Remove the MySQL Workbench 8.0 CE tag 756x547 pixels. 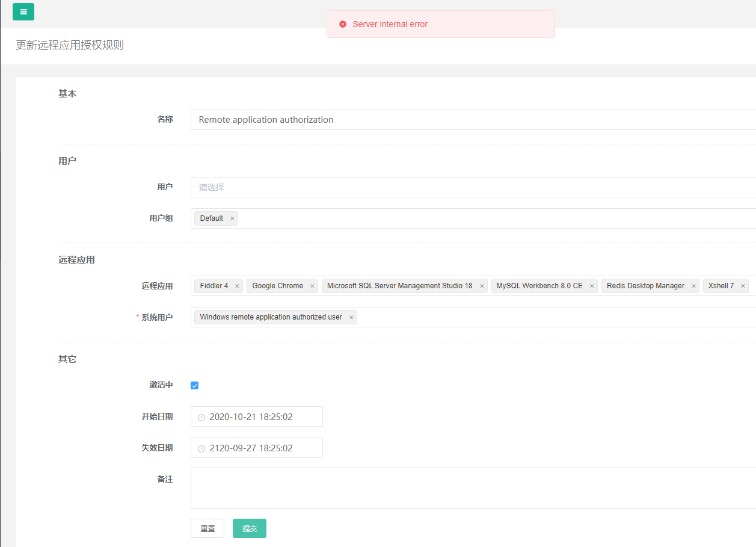pyautogui.click(x=592, y=285)
